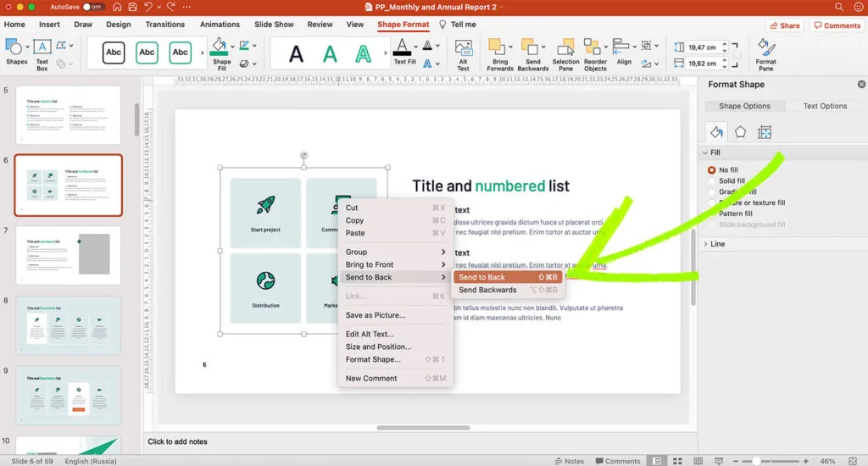Click to add notes area
The width and height of the screenshot is (868, 466).
coord(177,441)
